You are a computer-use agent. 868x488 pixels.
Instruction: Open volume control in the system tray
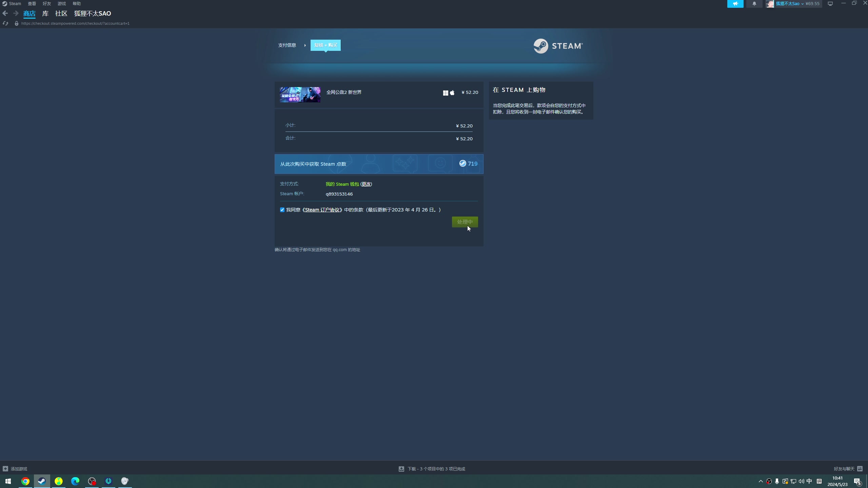pos(801,481)
